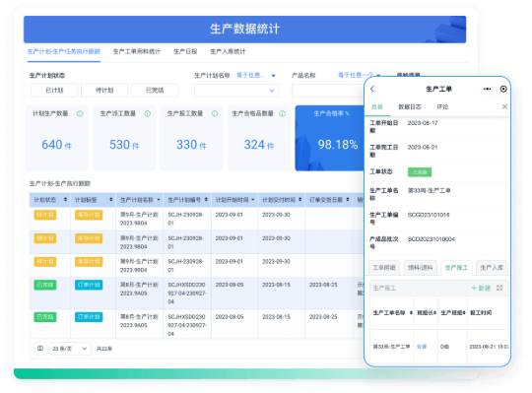Open the 工单明细 subtab
The width and height of the screenshot is (532, 393).
[x=384, y=268]
